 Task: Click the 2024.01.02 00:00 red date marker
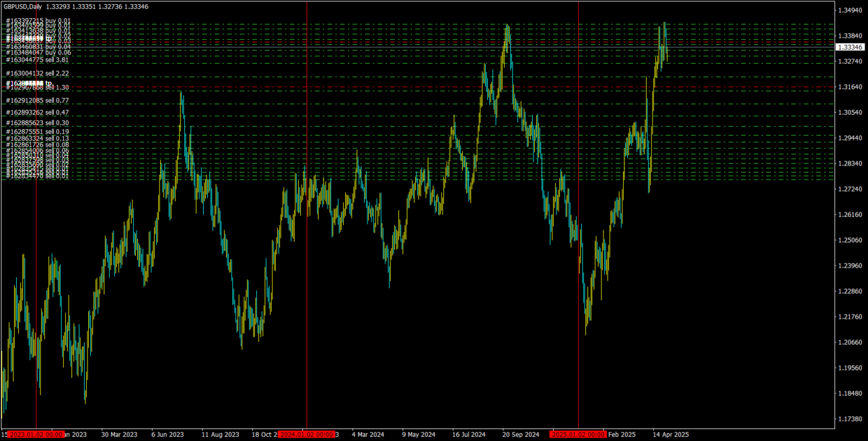click(308, 435)
